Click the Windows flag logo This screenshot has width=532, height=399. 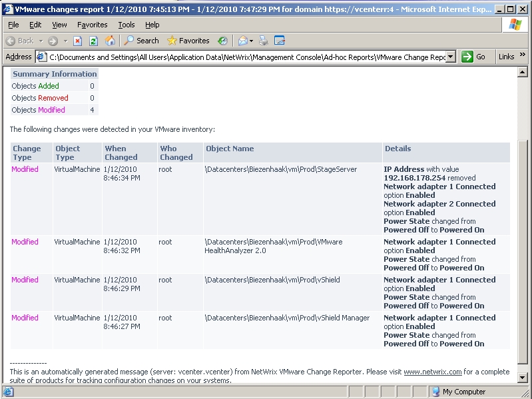click(515, 25)
